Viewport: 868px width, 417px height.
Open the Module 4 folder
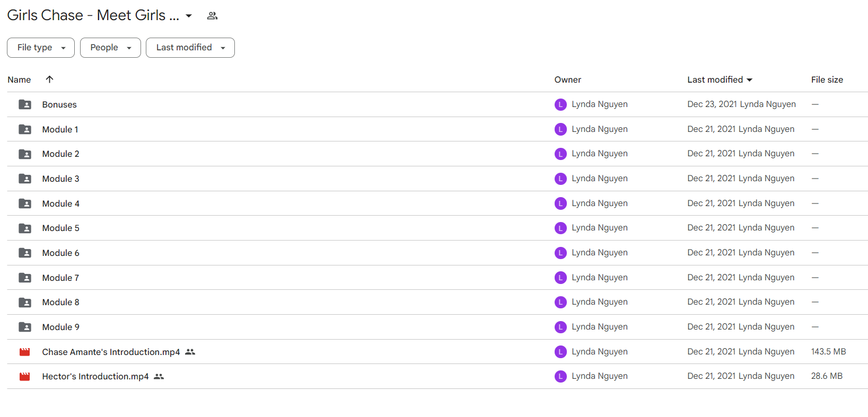click(x=61, y=203)
